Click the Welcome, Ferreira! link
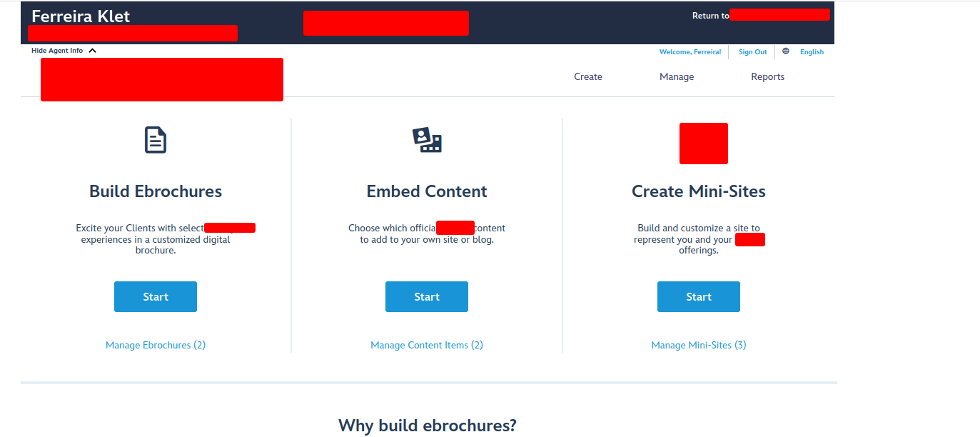This screenshot has width=980, height=437. click(689, 52)
